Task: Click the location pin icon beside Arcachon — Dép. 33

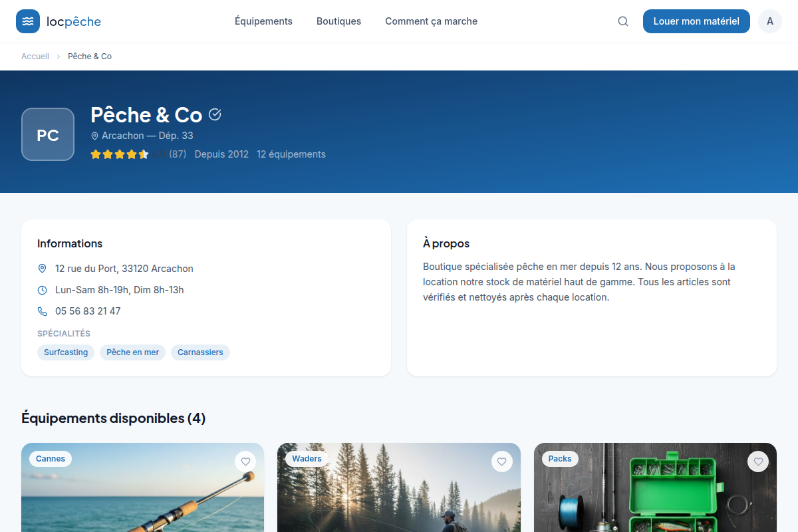Action: [94, 136]
